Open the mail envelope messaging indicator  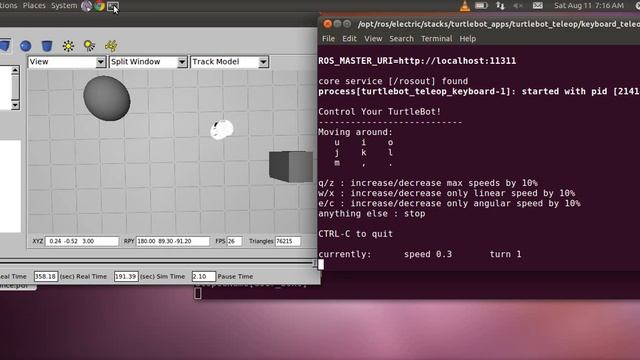(538, 6)
